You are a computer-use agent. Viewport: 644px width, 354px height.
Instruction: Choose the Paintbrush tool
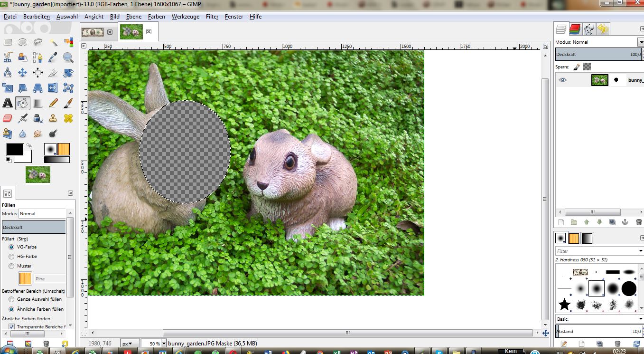tap(68, 103)
